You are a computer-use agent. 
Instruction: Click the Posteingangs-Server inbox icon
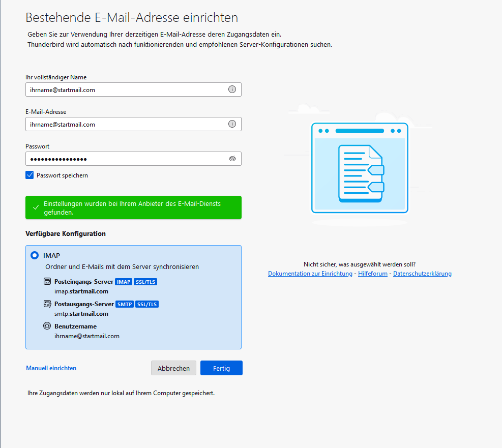click(47, 281)
